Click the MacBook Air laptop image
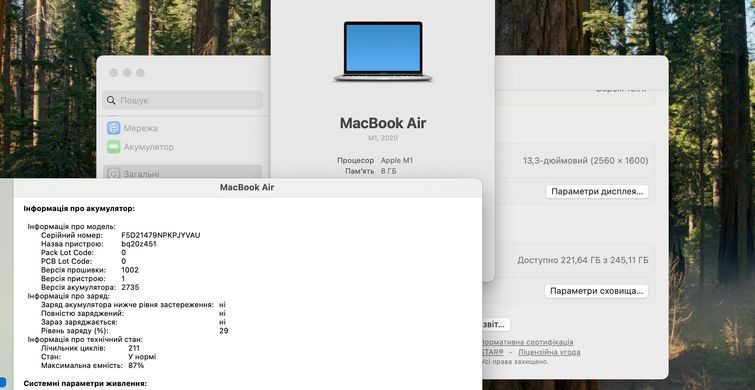This screenshot has height=390, width=755. [383, 51]
